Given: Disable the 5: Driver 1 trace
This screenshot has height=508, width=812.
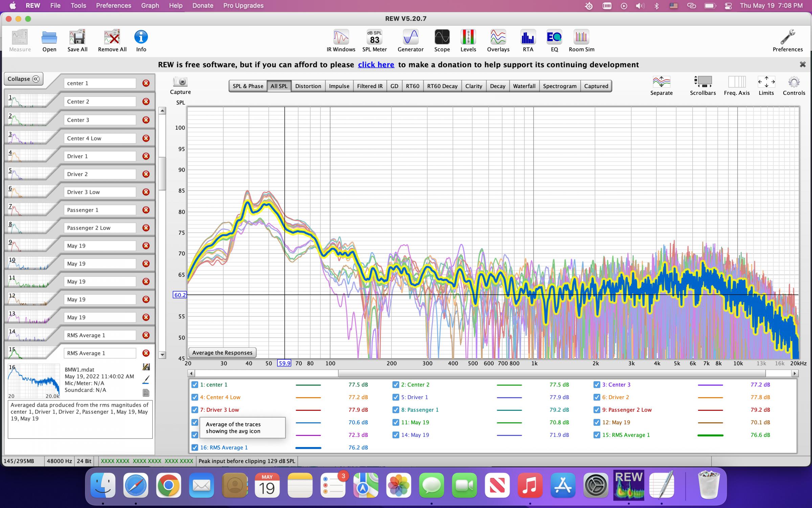Looking at the screenshot, I should [396, 397].
